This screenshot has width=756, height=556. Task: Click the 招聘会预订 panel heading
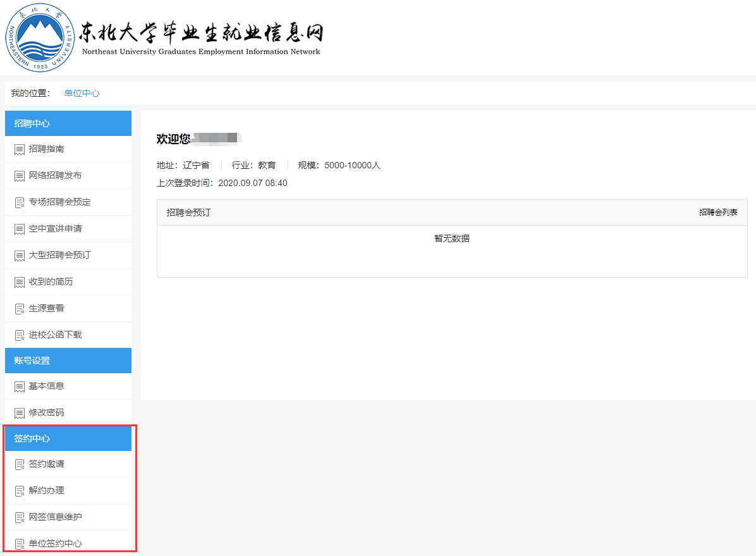[188, 213]
